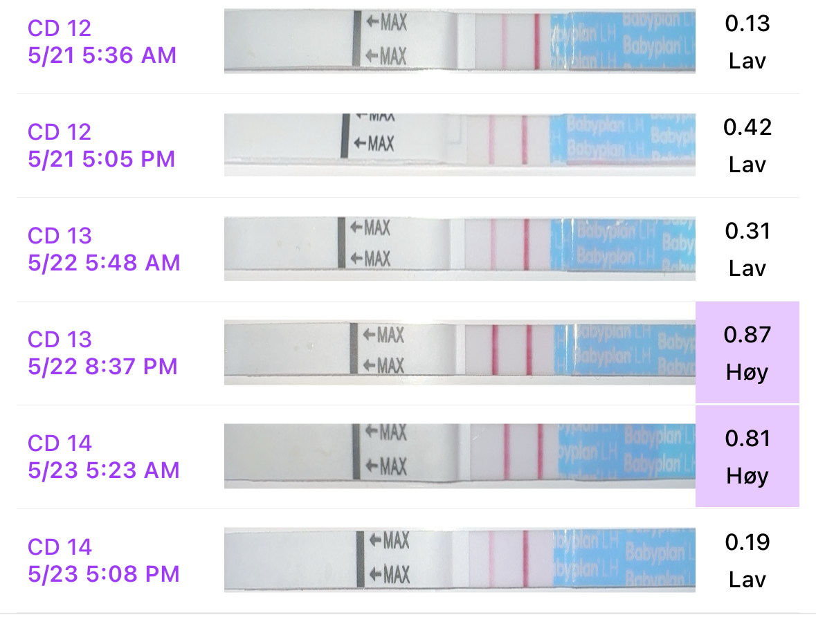
Task: Select the 5/23 5:23 AM test strip
Action: click(x=460, y=457)
